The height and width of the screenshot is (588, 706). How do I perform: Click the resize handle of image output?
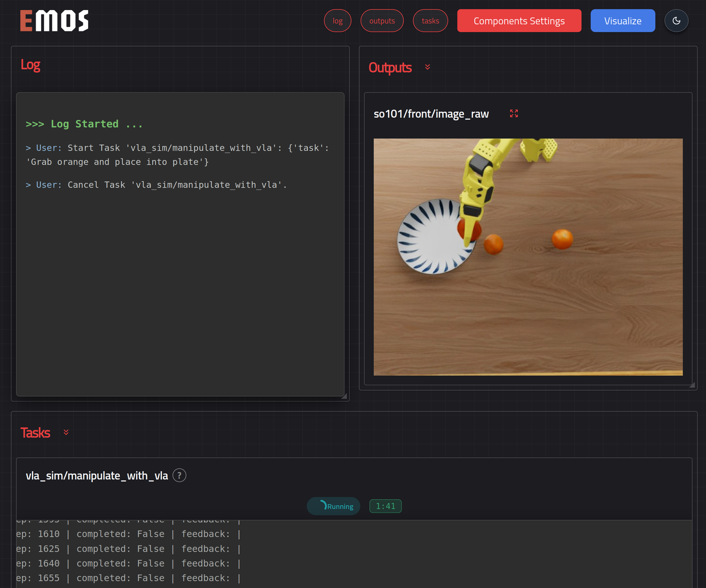pos(692,385)
